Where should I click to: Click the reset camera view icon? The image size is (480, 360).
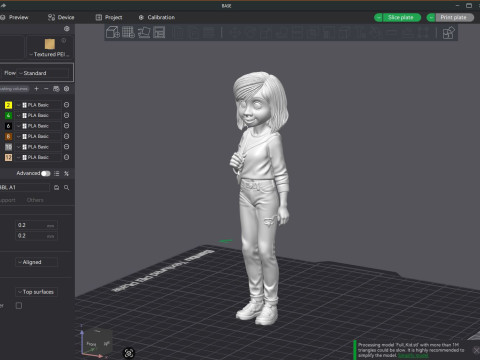pos(129,353)
